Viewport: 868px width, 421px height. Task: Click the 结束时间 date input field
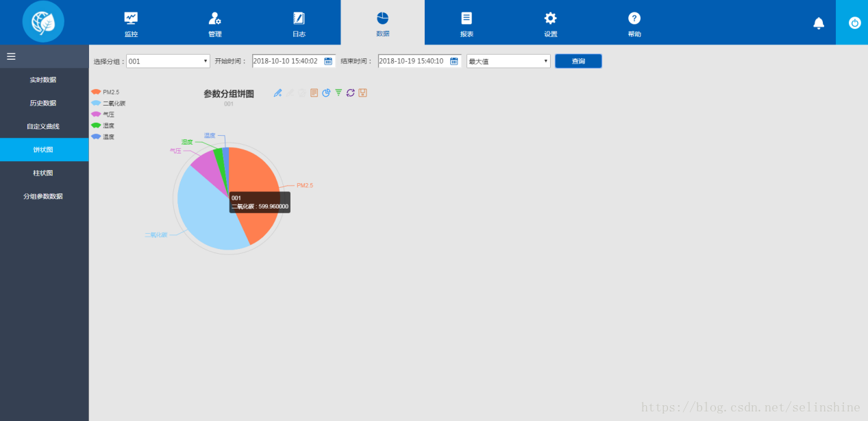coord(419,61)
